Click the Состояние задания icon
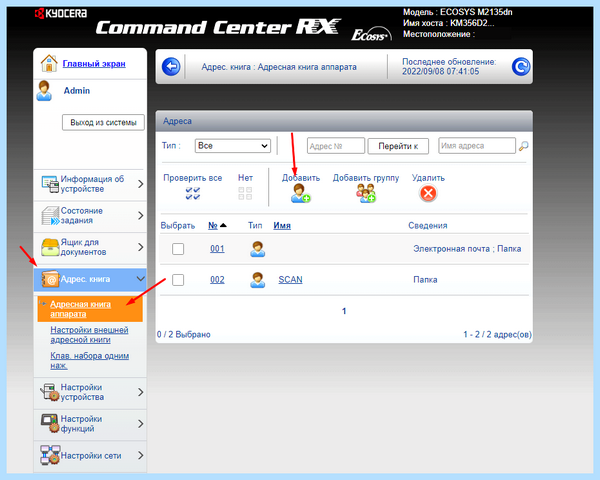The width and height of the screenshot is (600, 480). tap(50, 216)
